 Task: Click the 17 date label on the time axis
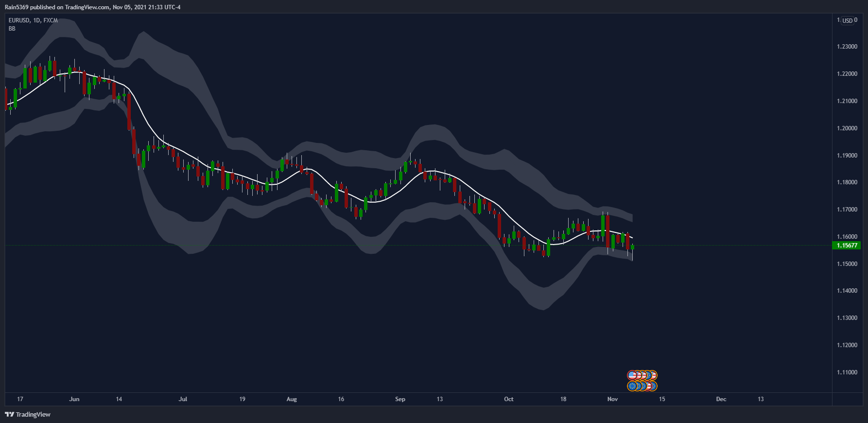(x=20, y=399)
